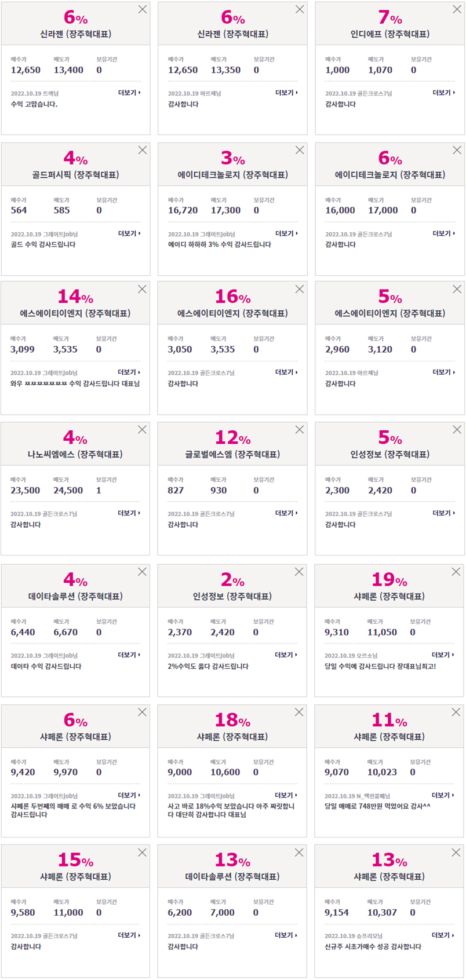
Task: Click X on the 데이타솔루션 13% card
Action: point(299,853)
